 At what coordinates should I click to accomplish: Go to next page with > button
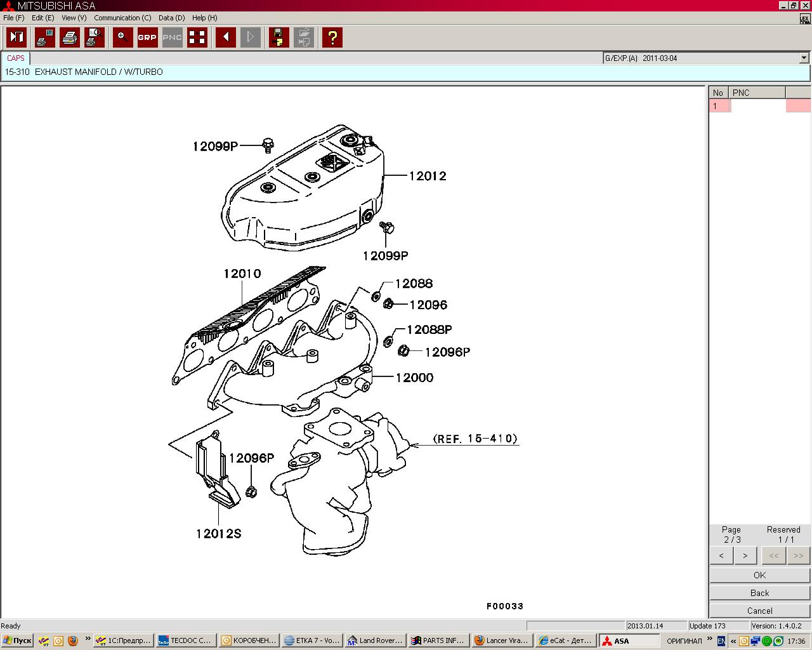pyautogui.click(x=745, y=555)
